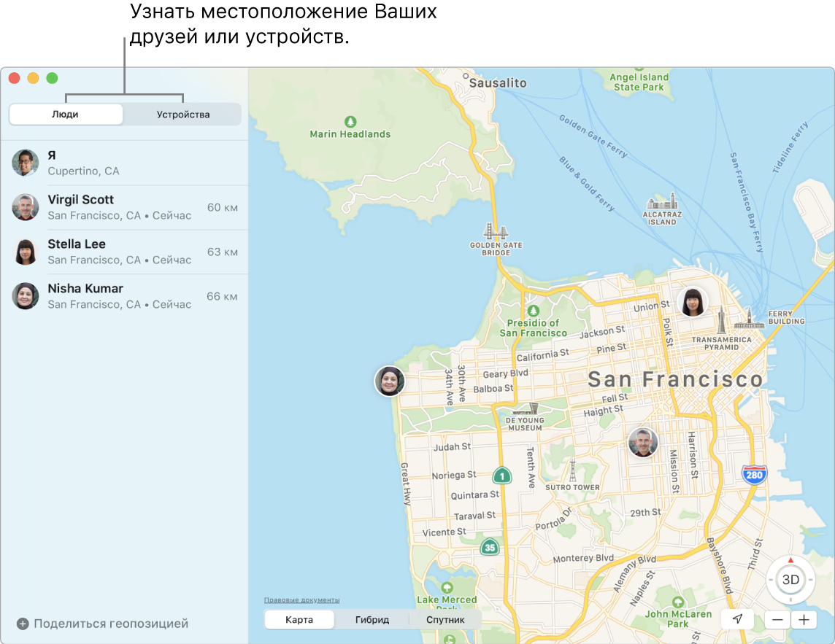This screenshot has height=644, width=835.
Task: Click the current location arrow button
Action: [738, 619]
